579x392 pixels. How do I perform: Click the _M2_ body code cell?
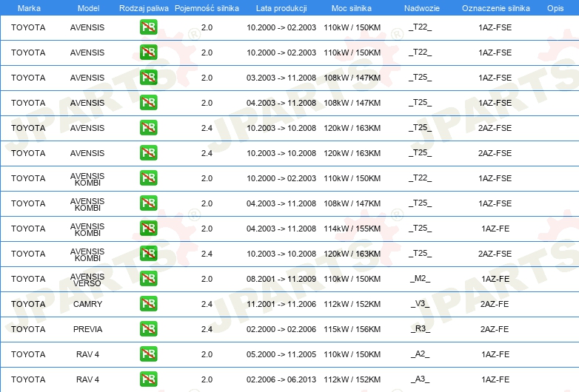pos(421,278)
